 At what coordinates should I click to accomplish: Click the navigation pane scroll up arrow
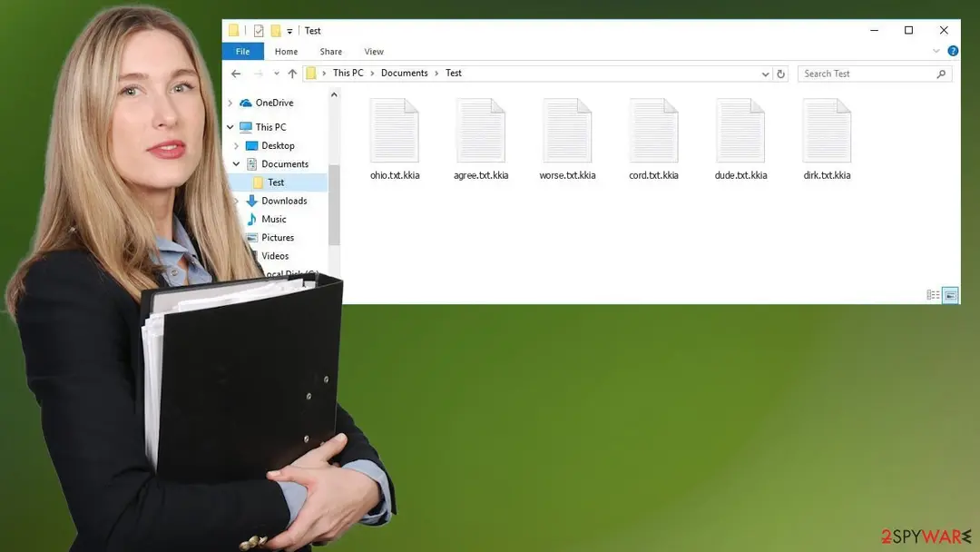point(334,95)
